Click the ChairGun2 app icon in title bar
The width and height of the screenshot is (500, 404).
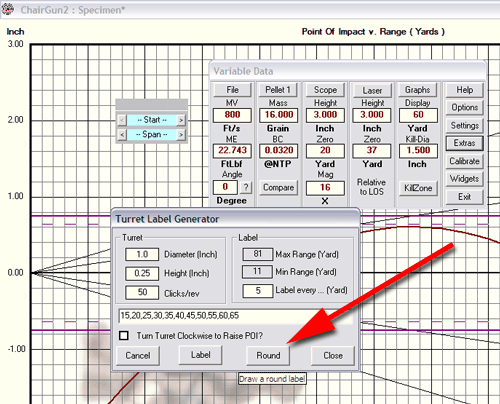(x=8, y=9)
